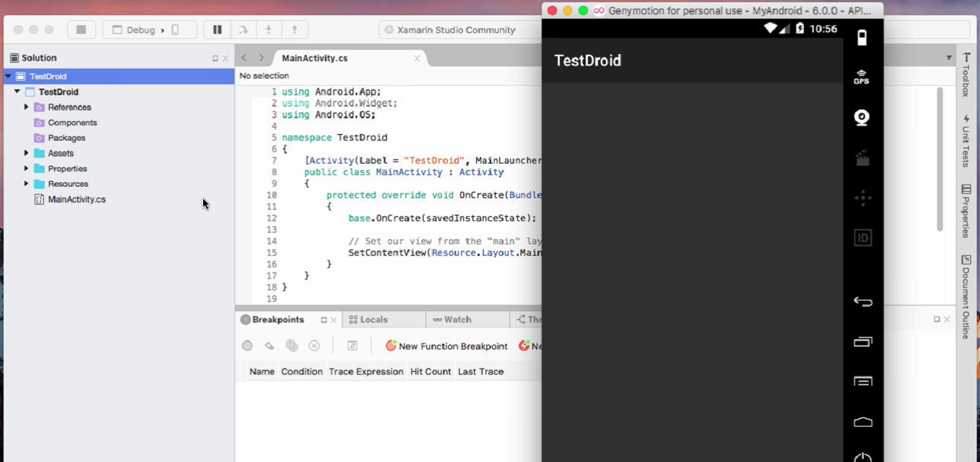
Task: Open the Document Outline side pad
Action: coord(966,297)
